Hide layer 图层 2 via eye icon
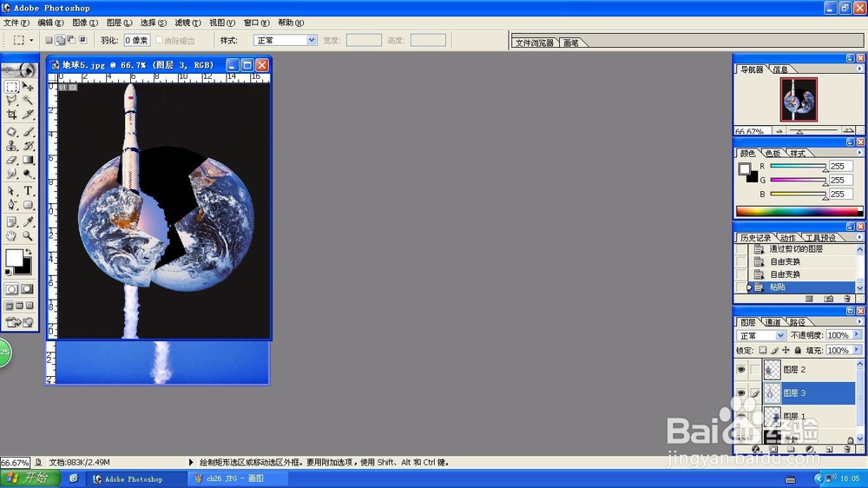The width and height of the screenshot is (868, 488). click(741, 369)
